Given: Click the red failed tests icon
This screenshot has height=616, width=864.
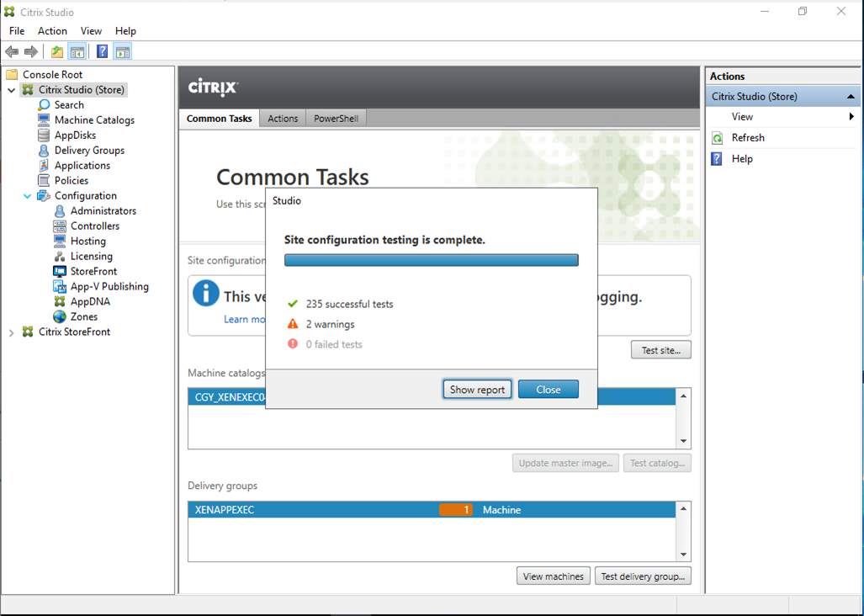Looking at the screenshot, I should point(293,344).
